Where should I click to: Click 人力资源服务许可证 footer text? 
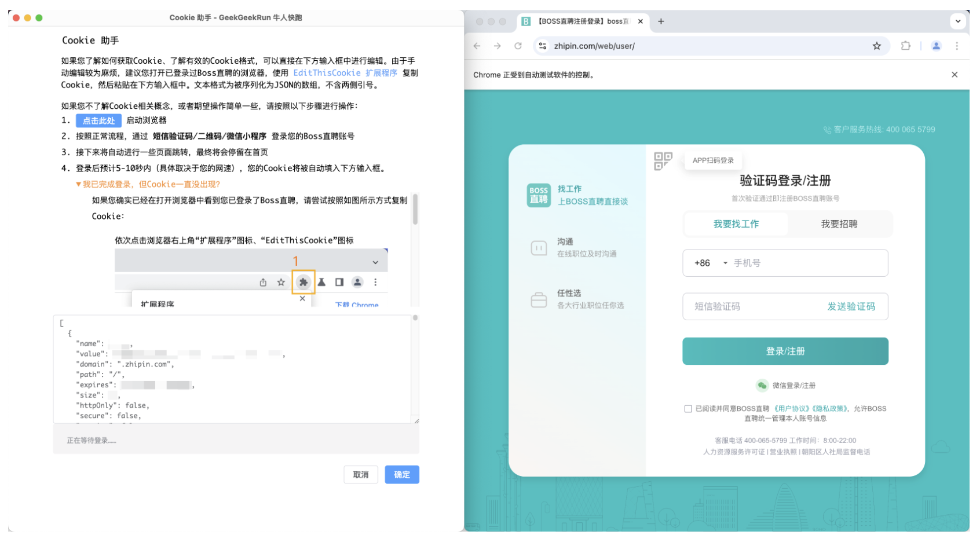tap(734, 452)
